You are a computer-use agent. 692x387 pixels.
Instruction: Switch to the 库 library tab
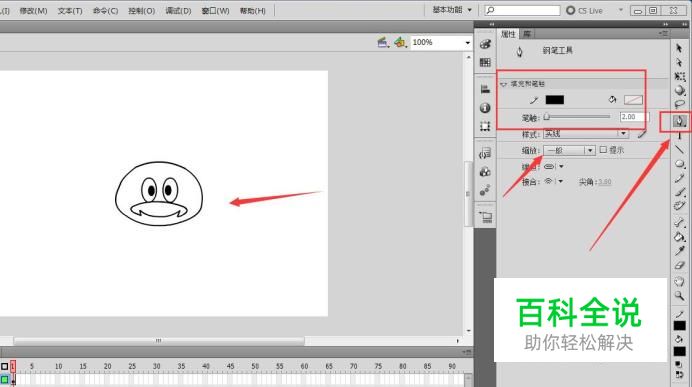coord(527,34)
